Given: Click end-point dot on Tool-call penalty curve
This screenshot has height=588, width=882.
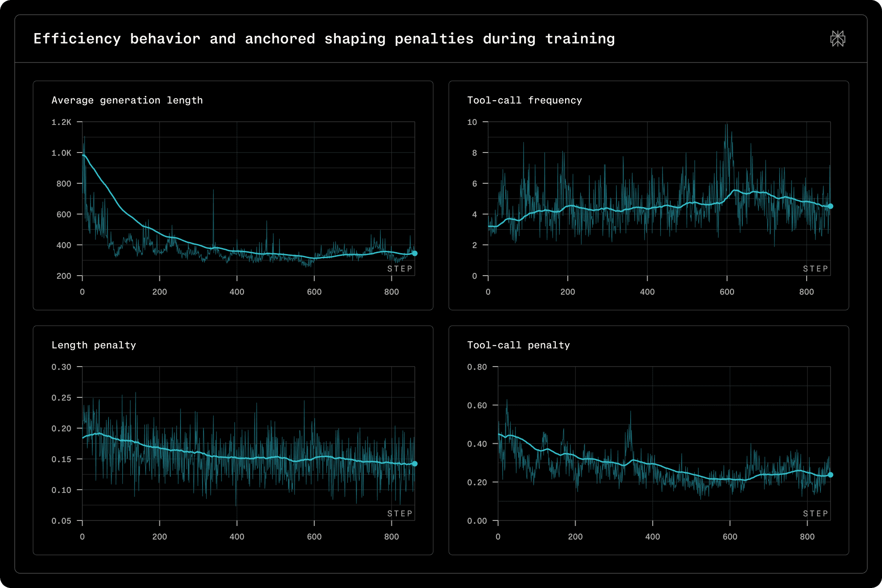Looking at the screenshot, I should (x=830, y=475).
